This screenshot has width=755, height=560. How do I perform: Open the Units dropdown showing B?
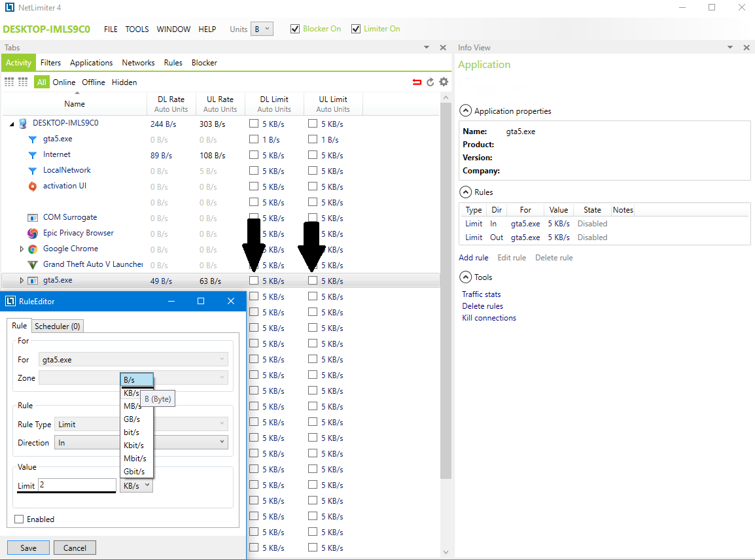262,29
